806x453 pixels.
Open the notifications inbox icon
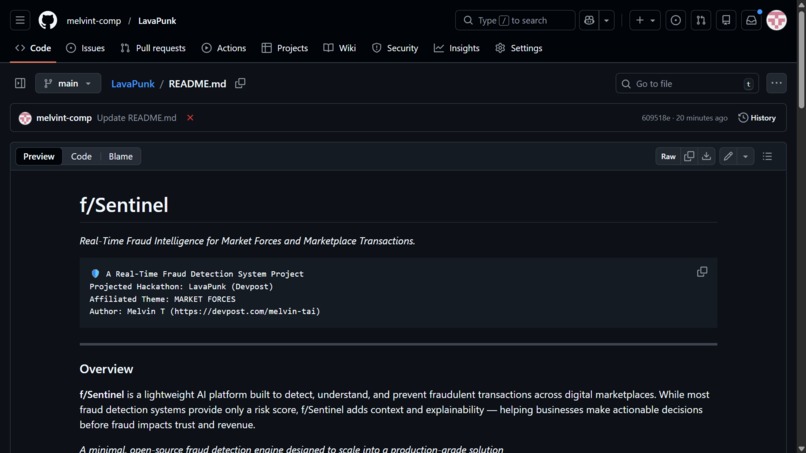click(x=751, y=21)
